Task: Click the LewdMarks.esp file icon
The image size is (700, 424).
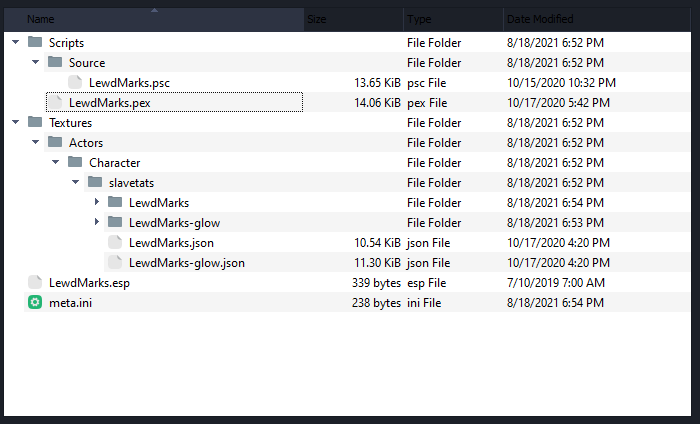Action: (35, 283)
